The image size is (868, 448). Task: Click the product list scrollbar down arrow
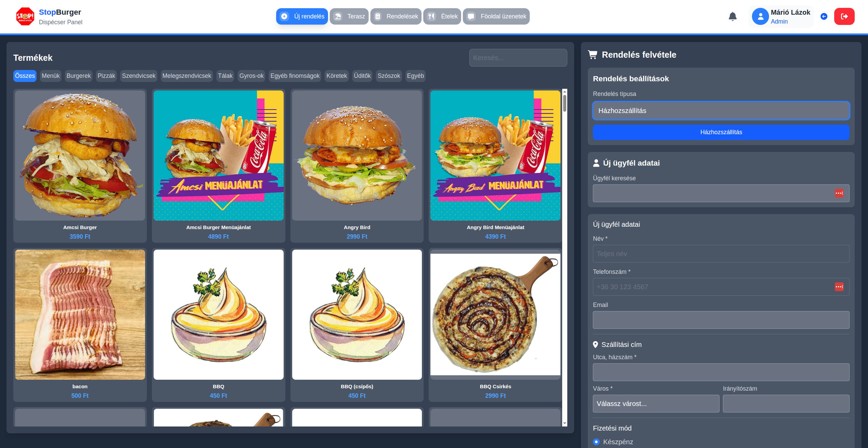point(565,423)
